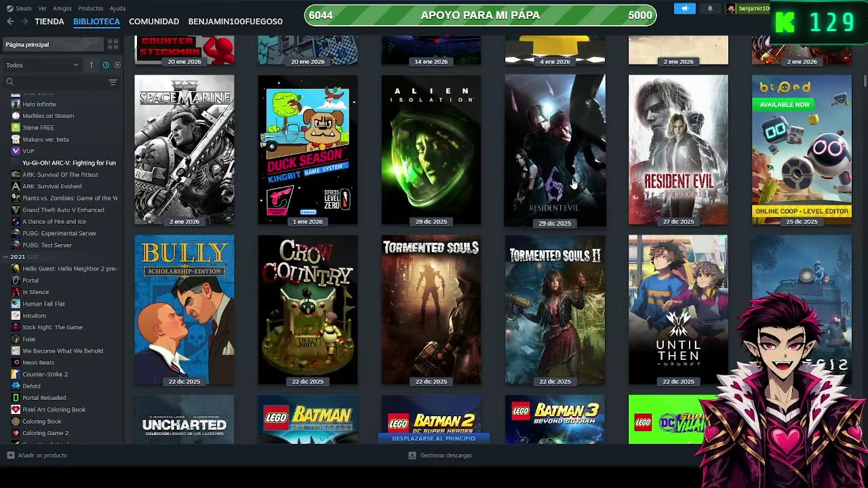
Task: Open the Amigos menu
Action: click(x=62, y=8)
